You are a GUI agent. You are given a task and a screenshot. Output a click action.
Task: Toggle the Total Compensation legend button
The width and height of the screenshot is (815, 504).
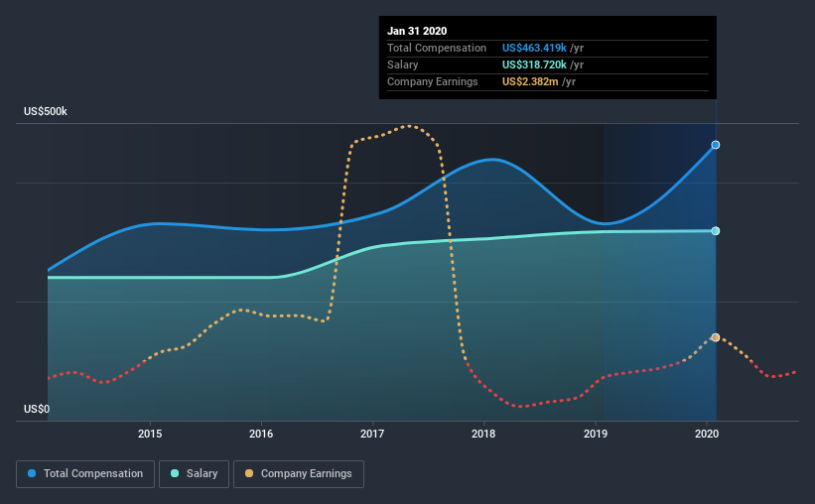pyautogui.click(x=85, y=474)
